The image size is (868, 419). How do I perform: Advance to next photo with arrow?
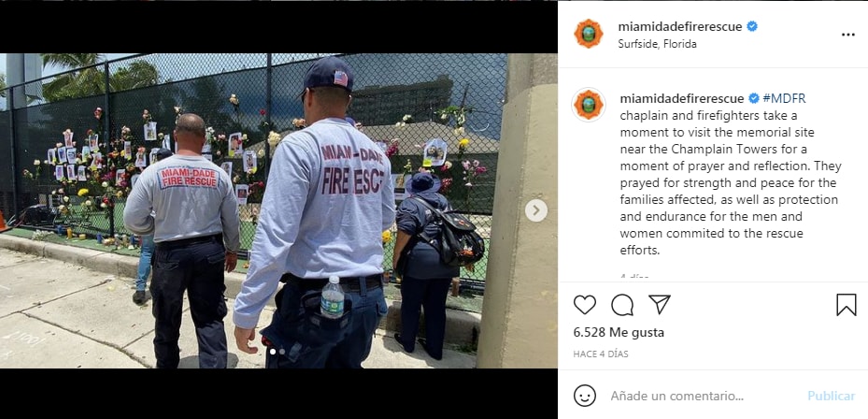point(536,210)
